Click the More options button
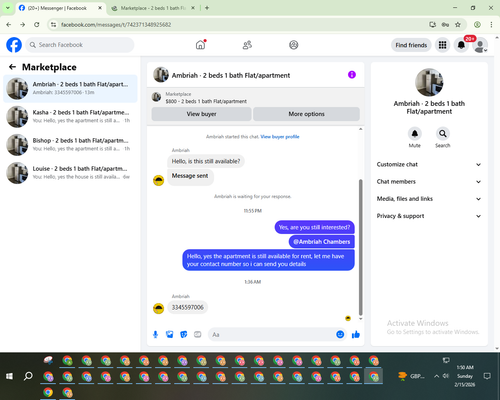Screen dimensions: 500x400 306,114
